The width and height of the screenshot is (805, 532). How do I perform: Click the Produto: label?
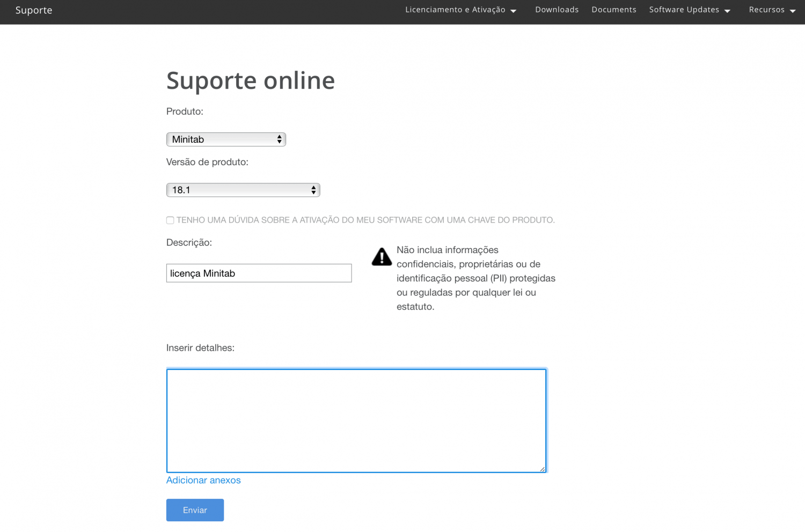coord(185,112)
